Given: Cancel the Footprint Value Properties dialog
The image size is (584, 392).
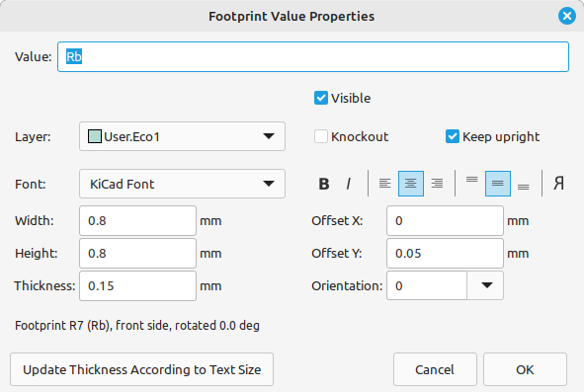Looking at the screenshot, I should pyautogui.click(x=435, y=369).
